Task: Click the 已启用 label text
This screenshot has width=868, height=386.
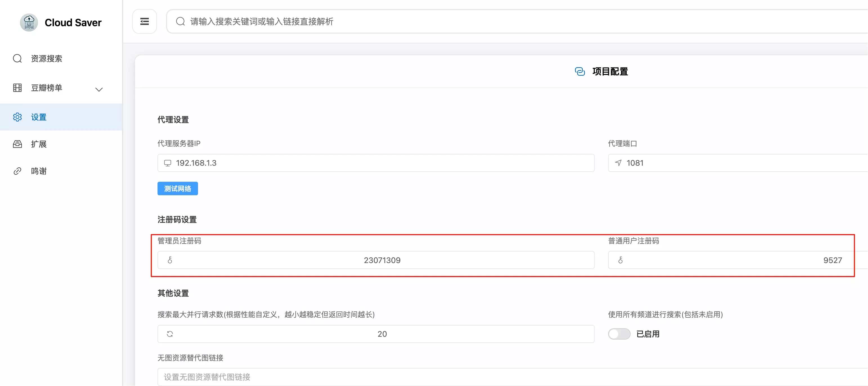Action: pyautogui.click(x=648, y=334)
